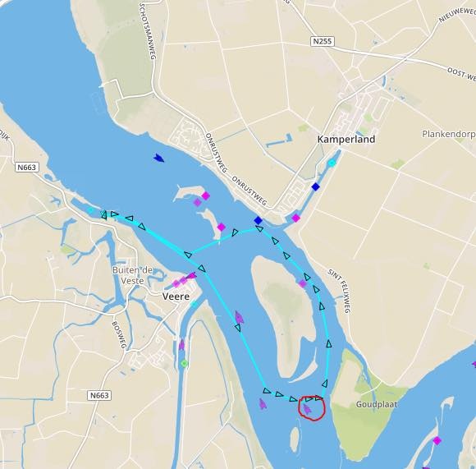This screenshot has width=476, height=469.
Task: Select the track arrow at the cyan route junction
Action: [x=188, y=255]
